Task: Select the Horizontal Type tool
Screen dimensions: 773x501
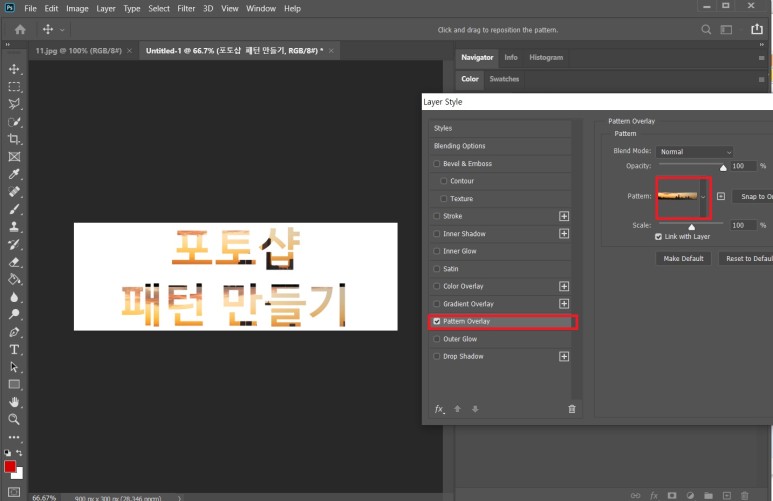Action: coord(14,350)
